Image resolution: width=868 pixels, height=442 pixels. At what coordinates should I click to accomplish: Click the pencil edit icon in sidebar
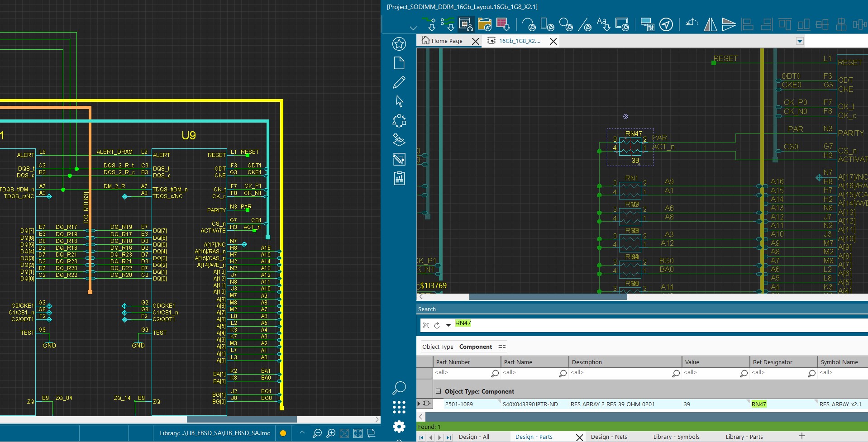coord(399,82)
